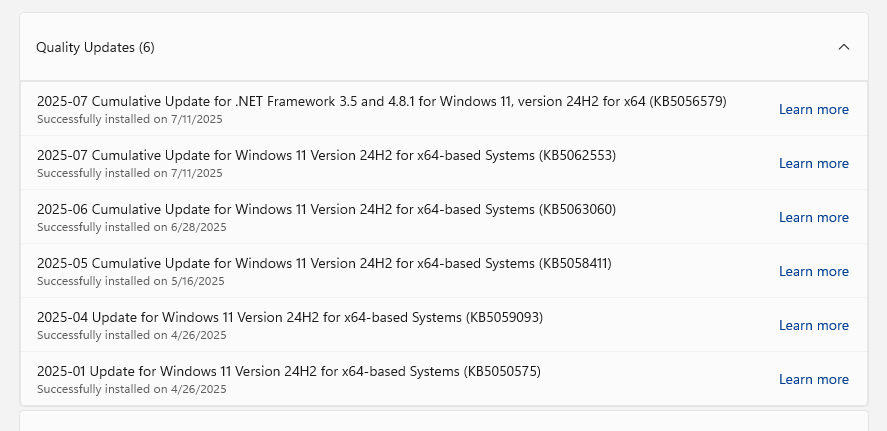This screenshot has height=431, width=887.
Task: Open Learn more for KB5050575 update
Action: (x=813, y=380)
